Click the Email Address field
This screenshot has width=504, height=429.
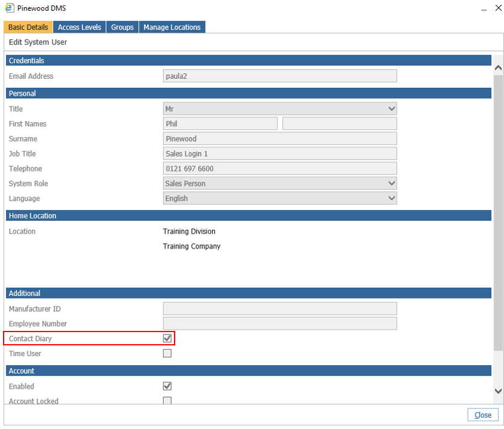coord(280,76)
